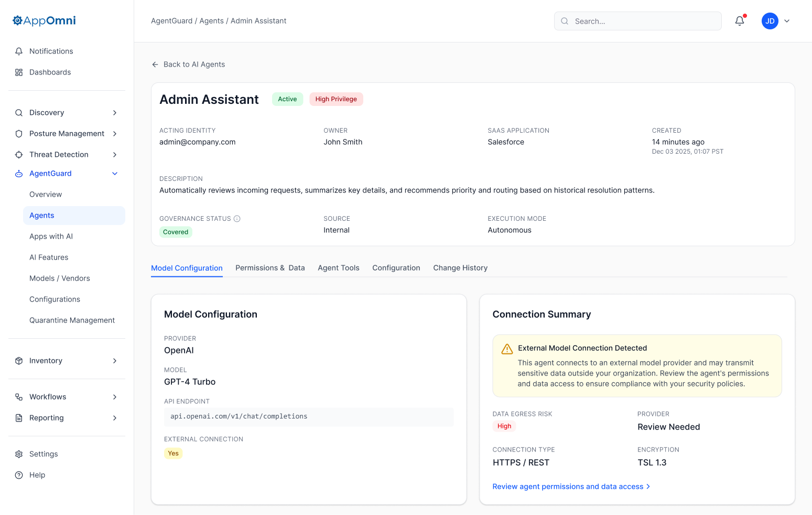Open the Change History tab
812x515 pixels.
[460, 267]
